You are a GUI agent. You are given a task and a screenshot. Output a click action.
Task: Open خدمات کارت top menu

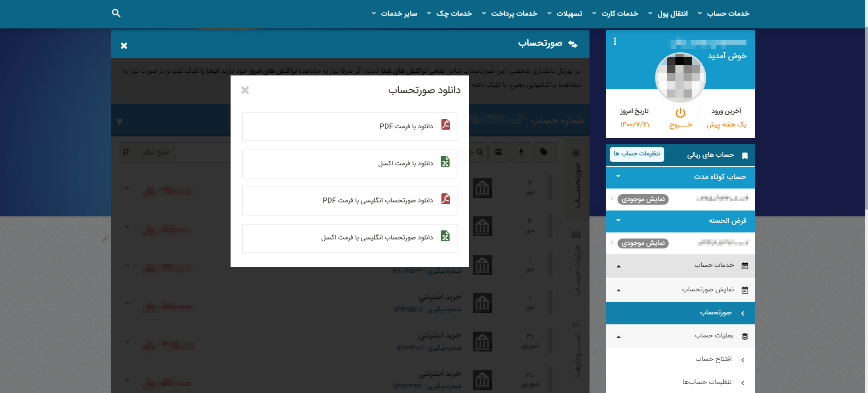point(615,14)
